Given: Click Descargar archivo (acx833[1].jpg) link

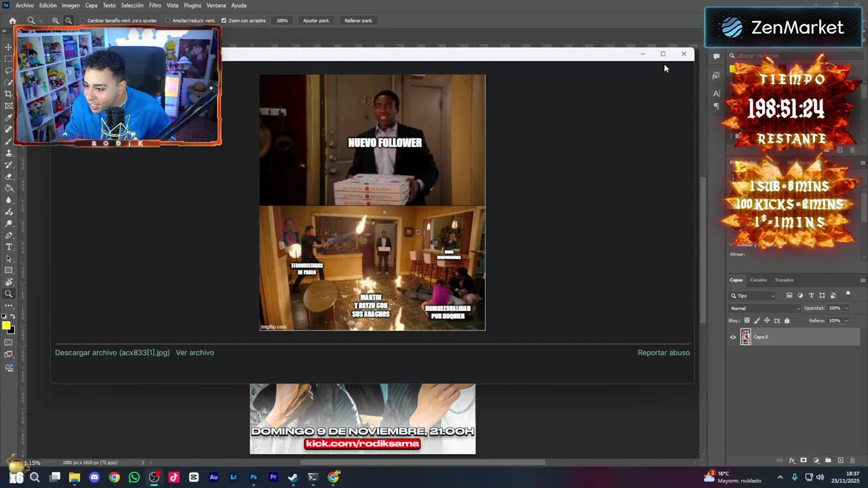Looking at the screenshot, I should pyautogui.click(x=113, y=352).
